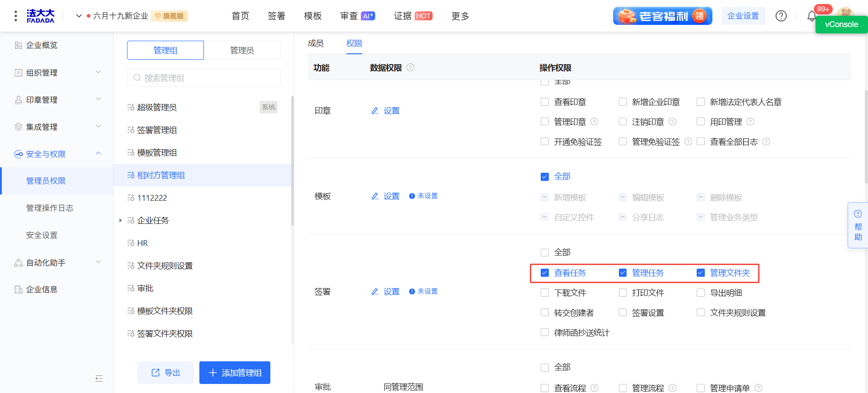Screen dimensions: 868x393
Task: Click the help icon beside 管理印章
Action: (594, 122)
